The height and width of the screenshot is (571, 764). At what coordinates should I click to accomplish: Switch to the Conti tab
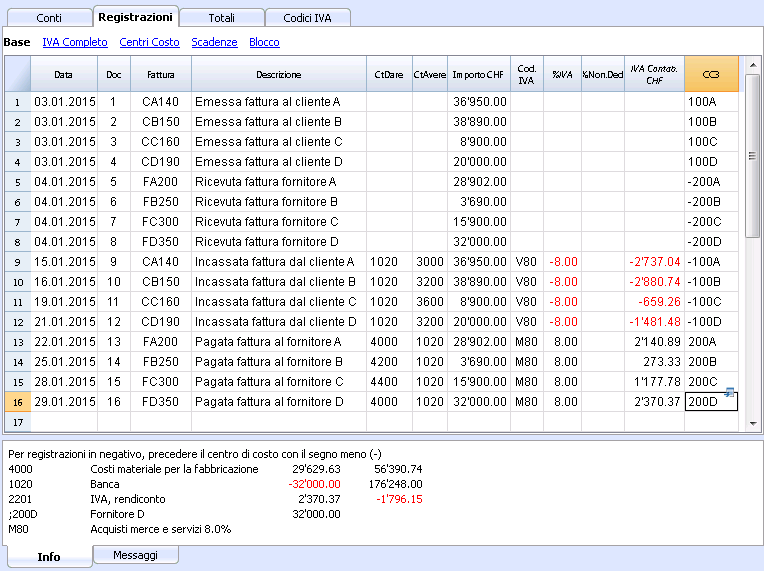point(49,18)
